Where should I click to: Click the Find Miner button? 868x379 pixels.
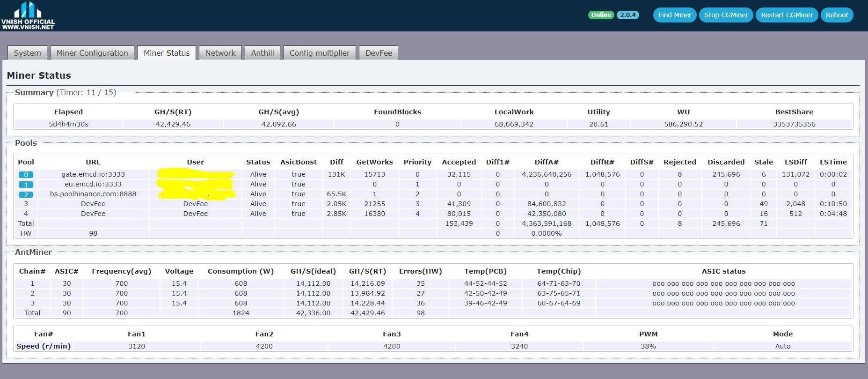[674, 15]
